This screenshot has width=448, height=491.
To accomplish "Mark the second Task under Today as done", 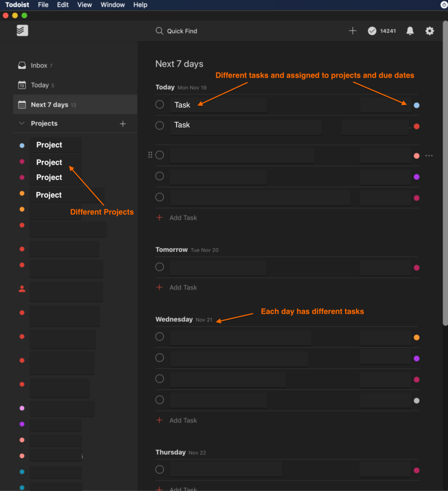I will [159, 125].
